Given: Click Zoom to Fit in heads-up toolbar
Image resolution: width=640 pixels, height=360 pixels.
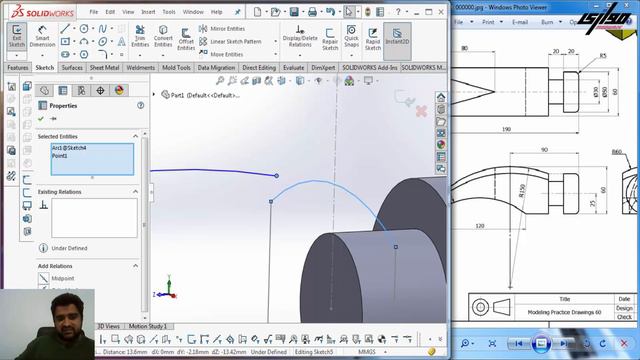Looking at the screenshot, I should (x=220, y=81).
